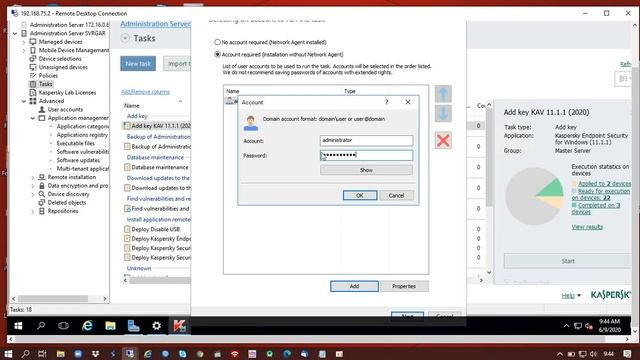The width and height of the screenshot is (640, 360).
Task: Open File Explorer in remote taskbar
Action: (x=110, y=326)
